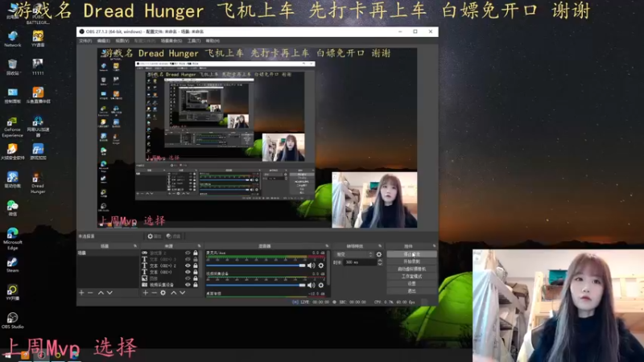Image resolution: width=644 pixels, height=362 pixels.
Task: Click the 开始录制 button
Action: point(411,262)
